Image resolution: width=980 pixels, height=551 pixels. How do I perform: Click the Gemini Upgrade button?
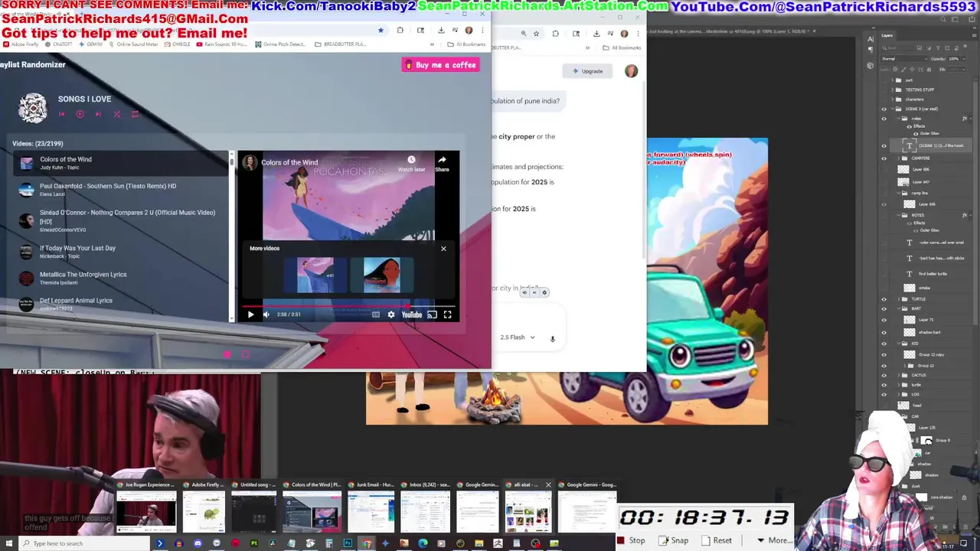tap(586, 71)
